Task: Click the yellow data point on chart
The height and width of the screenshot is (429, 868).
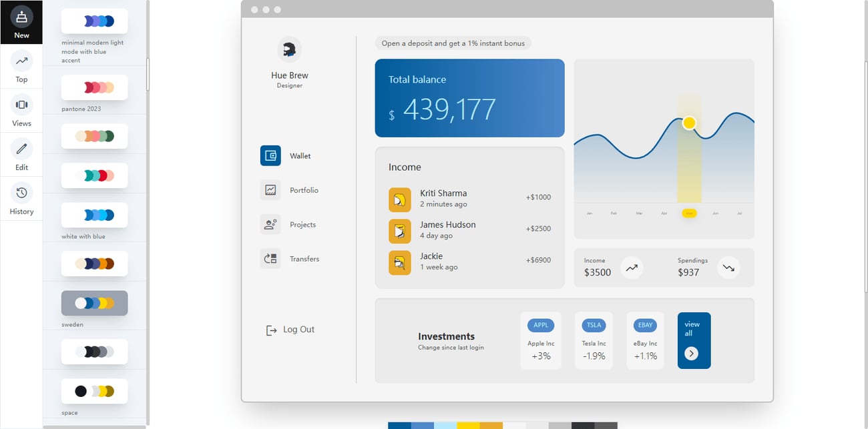Action: (689, 123)
